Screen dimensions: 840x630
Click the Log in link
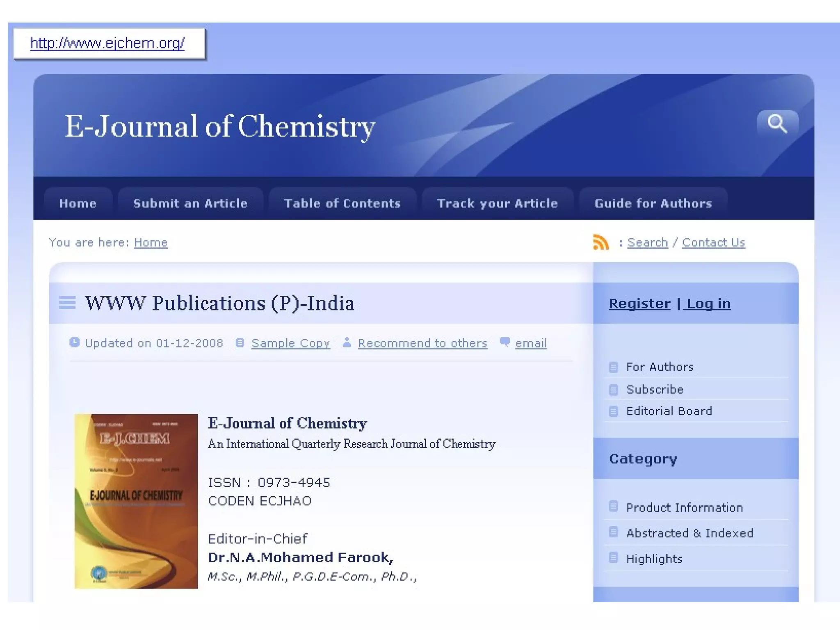(x=708, y=304)
